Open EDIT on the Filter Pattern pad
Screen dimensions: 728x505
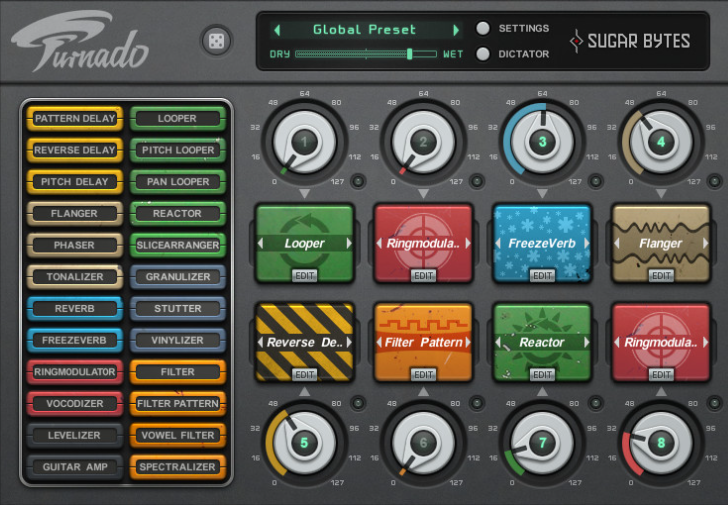pos(423,374)
